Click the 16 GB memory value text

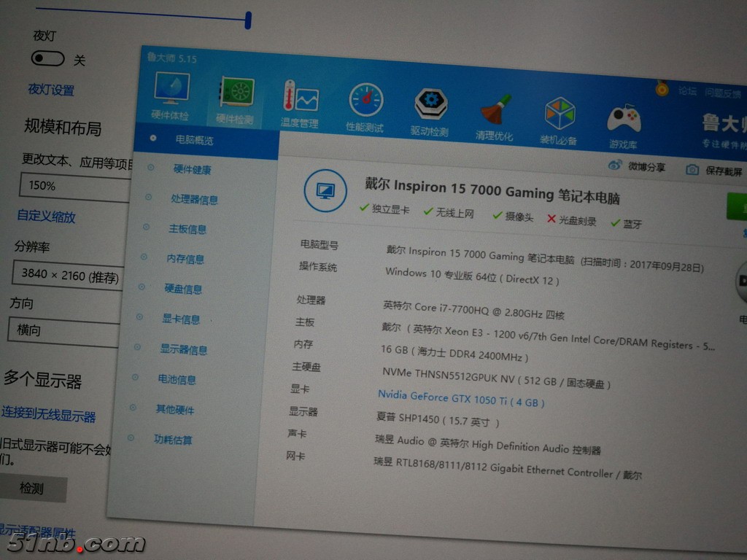pos(454,353)
